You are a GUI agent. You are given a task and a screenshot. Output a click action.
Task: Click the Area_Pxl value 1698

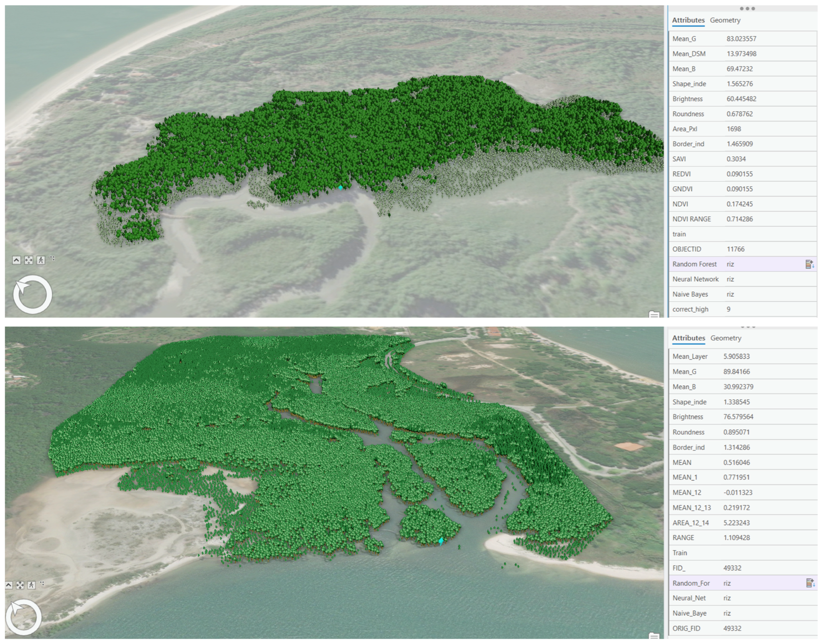[734, 129]
